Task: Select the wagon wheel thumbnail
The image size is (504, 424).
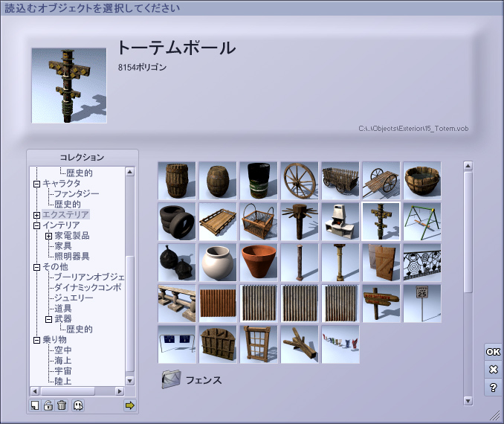Action: pos(300,181)
